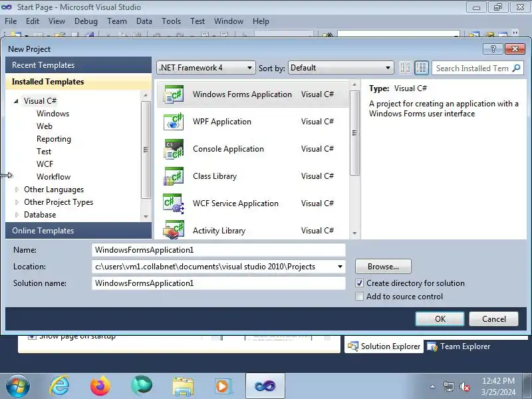Click the tree panel scrollbar thumb
The width and height of the screenshot is (532, 399).
tap(146, 150)
